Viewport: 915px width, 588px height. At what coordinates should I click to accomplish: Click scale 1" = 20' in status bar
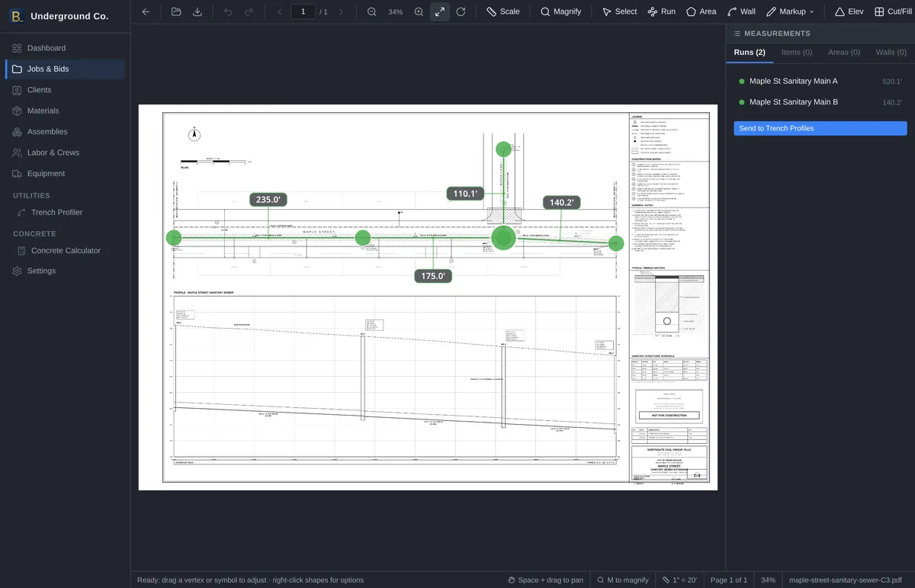tap(679, 580)
